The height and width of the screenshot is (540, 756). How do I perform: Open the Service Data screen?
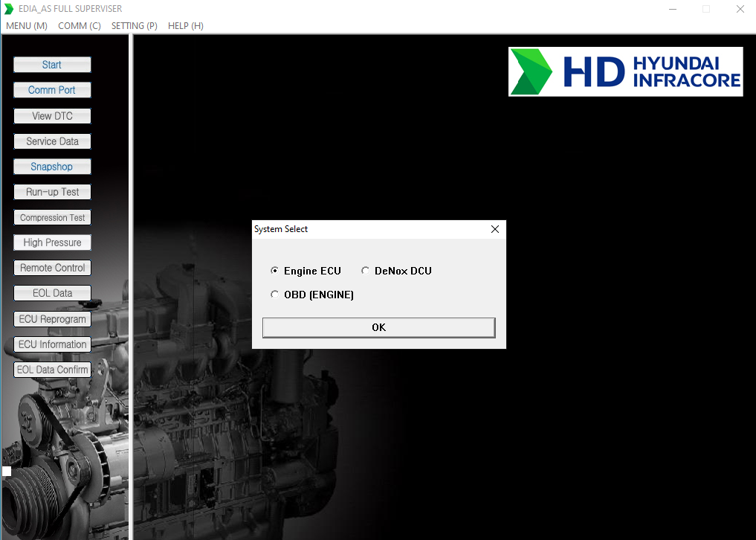click(x=52, y=141)
